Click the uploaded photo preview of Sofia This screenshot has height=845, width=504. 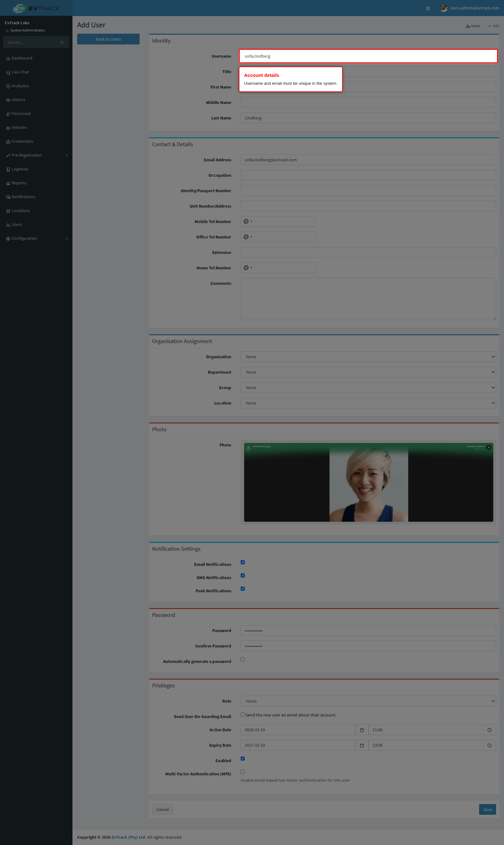coord(369,483)
